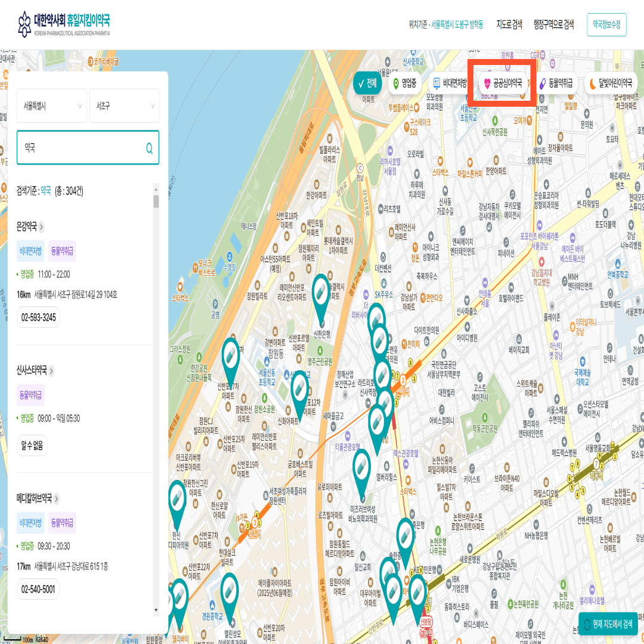Click the refresh icon in 현재 지도에서 검색
Viewport: 644px width, 644px height.
[x=587, y=625]
